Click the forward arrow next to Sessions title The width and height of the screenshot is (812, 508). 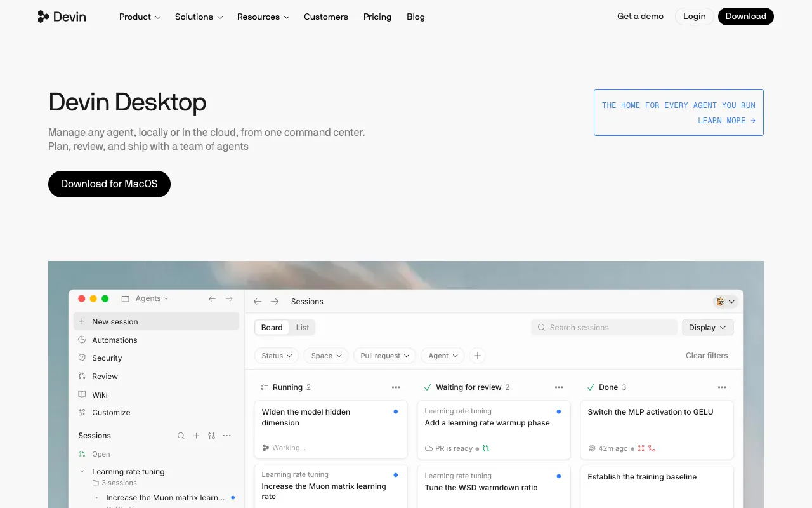tap(274, 302)
